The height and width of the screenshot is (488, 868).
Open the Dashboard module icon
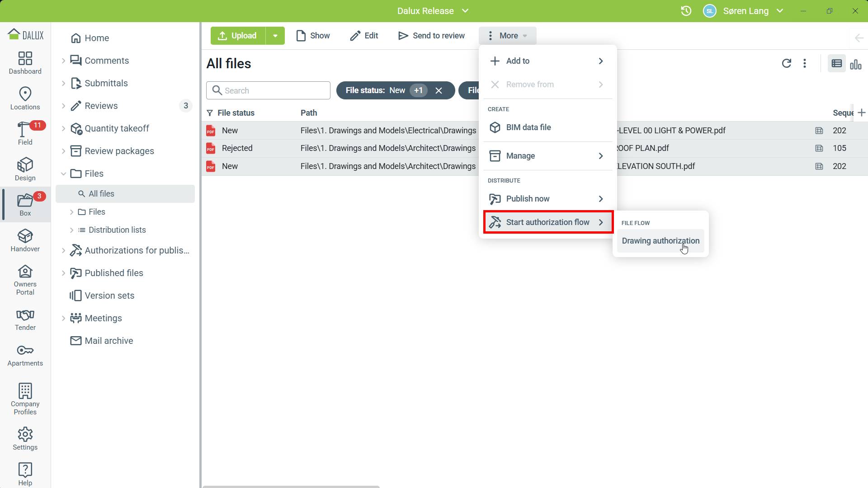[25, 63]
